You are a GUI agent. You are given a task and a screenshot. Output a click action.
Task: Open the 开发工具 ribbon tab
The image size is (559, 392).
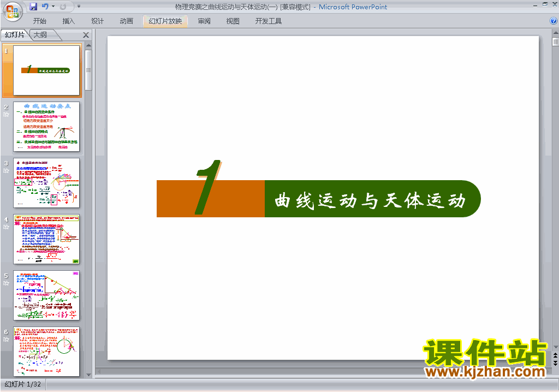coord(269,21)
